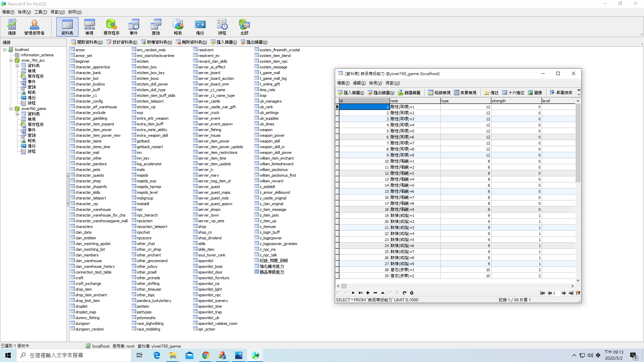Click the 全部 (All) toolbar icon
The image size is (644, 362).
coord(244,27)
